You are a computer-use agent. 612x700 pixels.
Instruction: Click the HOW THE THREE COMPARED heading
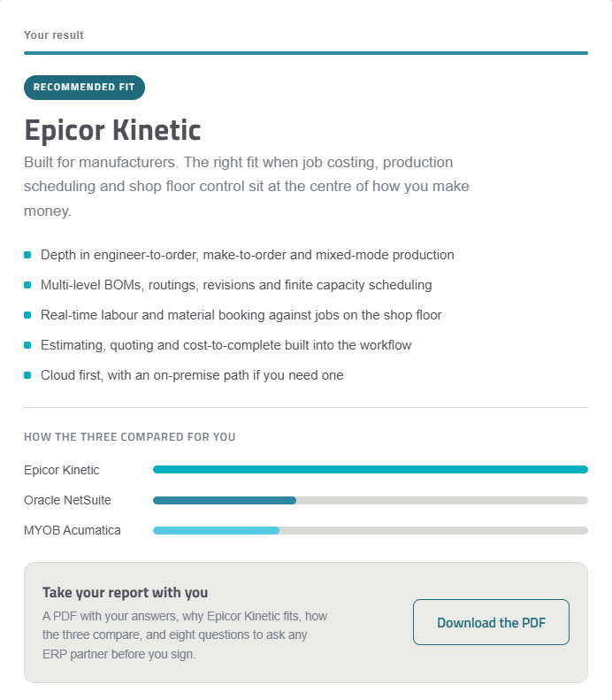coord(130,436)
